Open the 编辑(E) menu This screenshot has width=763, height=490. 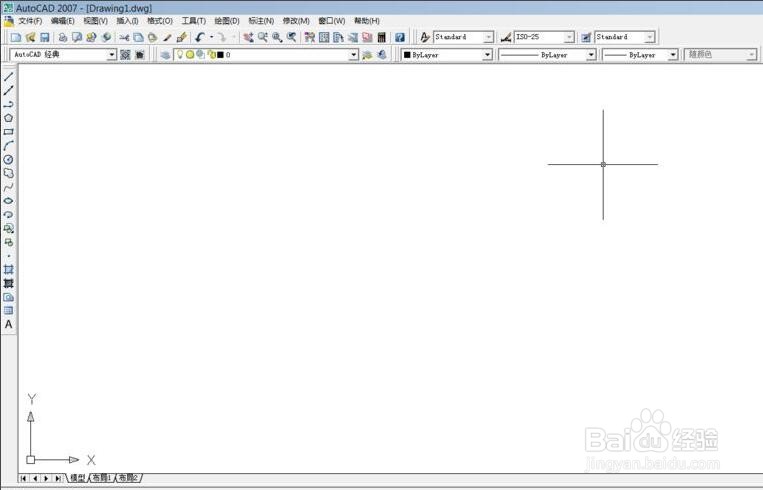pyautogui.click(x=63, y=21)
